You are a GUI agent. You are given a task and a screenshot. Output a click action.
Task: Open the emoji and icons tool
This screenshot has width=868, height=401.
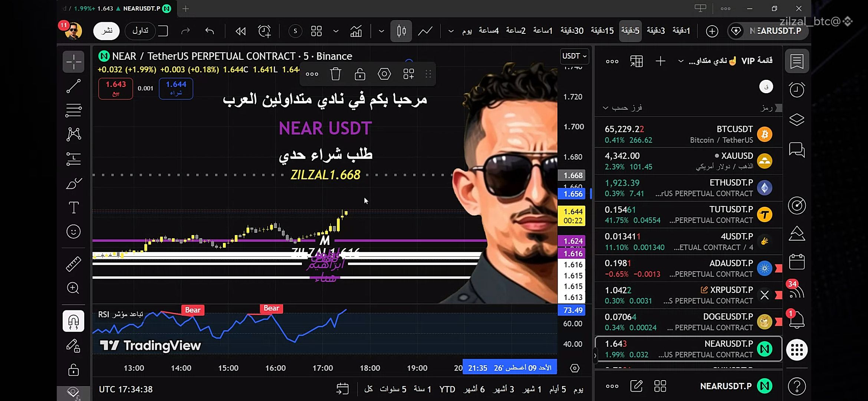(73, 232)
